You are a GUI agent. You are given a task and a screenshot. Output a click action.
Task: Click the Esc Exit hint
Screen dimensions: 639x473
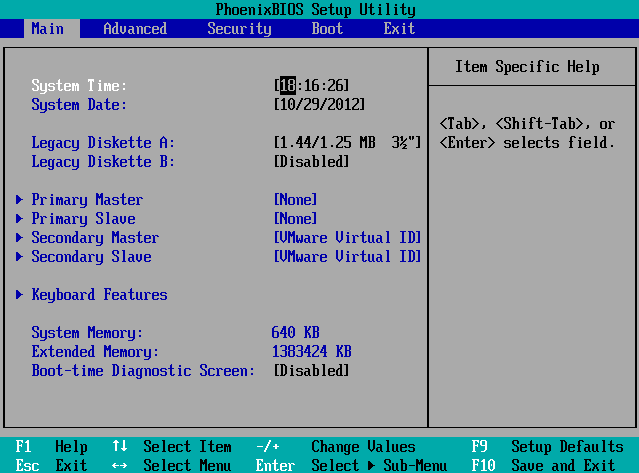pyautogui.click(x=52, y=465)
